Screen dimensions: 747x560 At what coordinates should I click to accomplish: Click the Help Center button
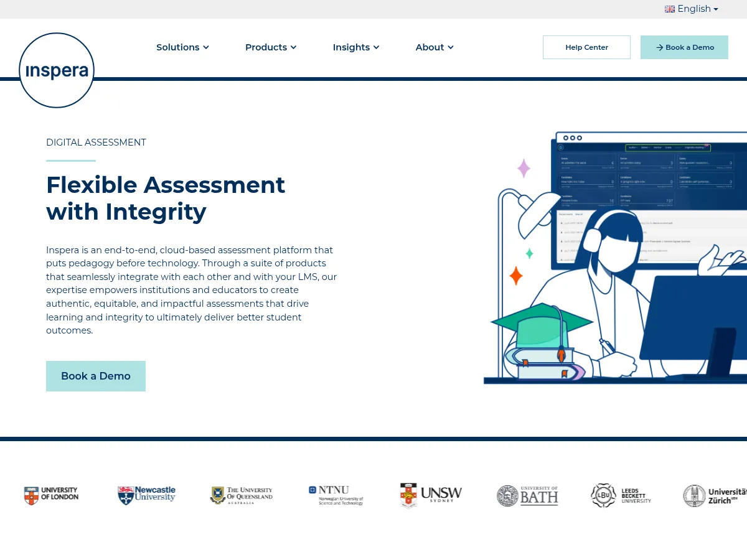point(586,47)
